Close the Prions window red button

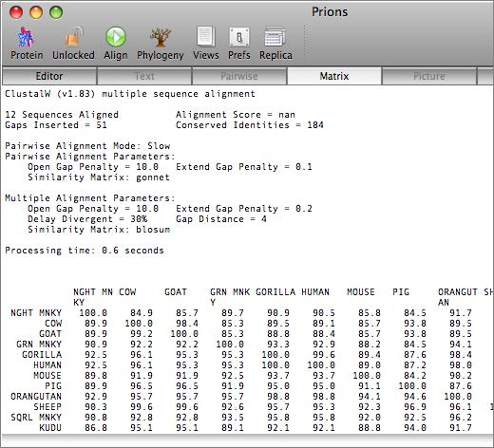pos(16,12)
